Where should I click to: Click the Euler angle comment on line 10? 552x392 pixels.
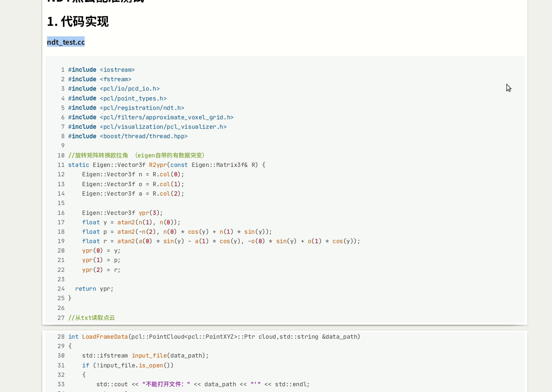(136, 155)
